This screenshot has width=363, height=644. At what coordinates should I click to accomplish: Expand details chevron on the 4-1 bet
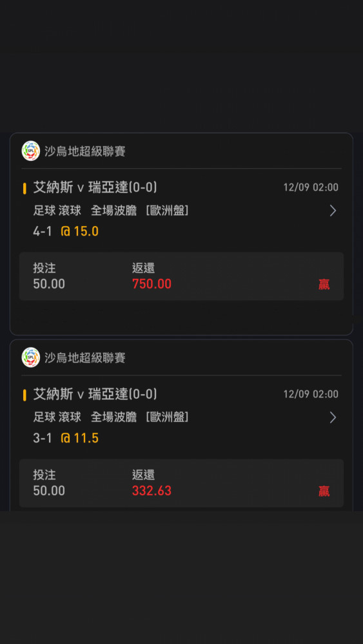pyautogui.click(x=333, y=211)
